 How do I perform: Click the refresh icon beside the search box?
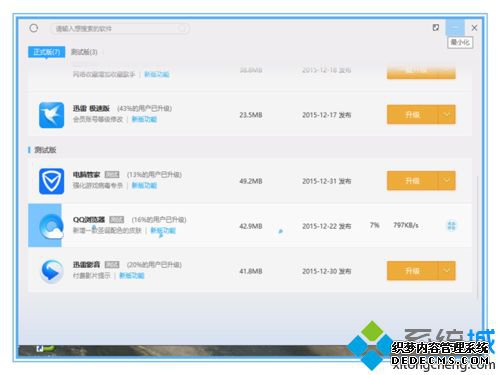[34, 28]
